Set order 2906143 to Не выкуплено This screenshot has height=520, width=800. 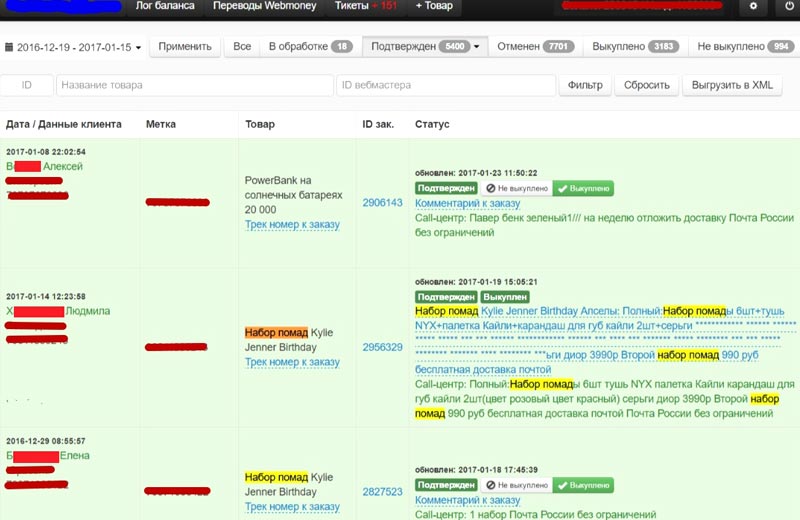[x=517, y=188]
